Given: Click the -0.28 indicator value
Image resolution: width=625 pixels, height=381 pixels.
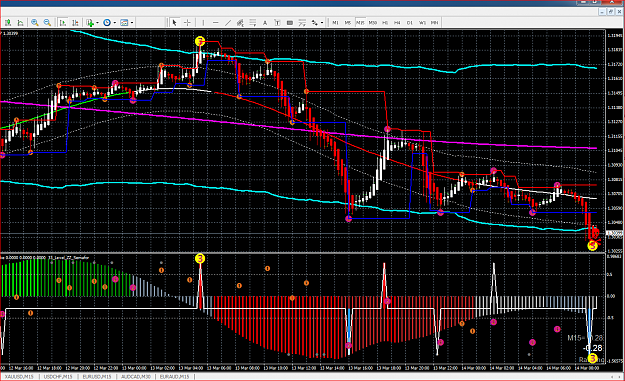Looking at the screenshot, I should coord(593,348).
